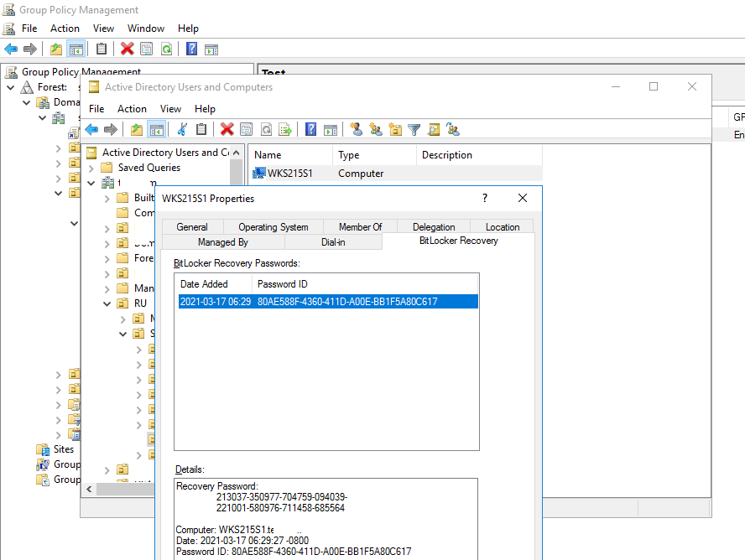Switch to the General tab

coord(192,227)
